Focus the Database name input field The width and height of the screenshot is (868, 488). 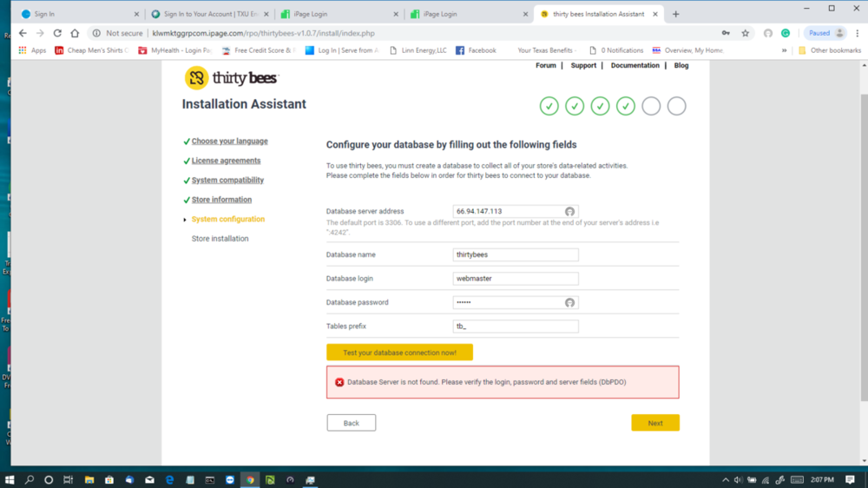pos(516,255)
